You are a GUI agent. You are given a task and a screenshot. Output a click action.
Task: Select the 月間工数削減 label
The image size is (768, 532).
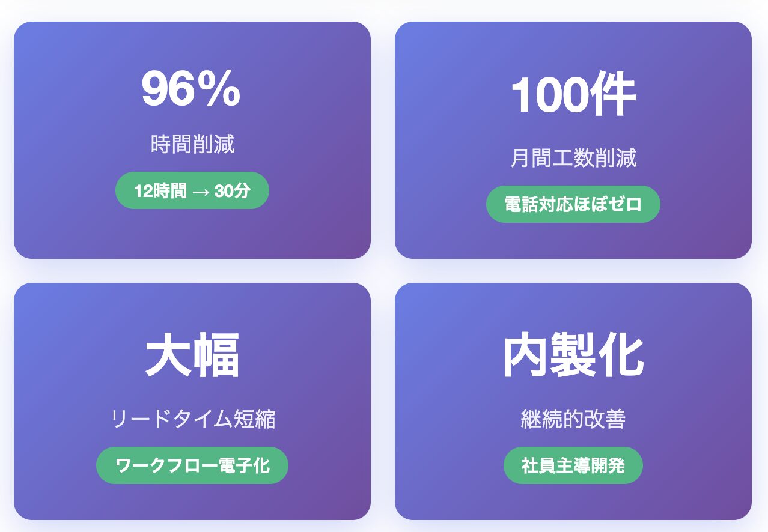573,158
